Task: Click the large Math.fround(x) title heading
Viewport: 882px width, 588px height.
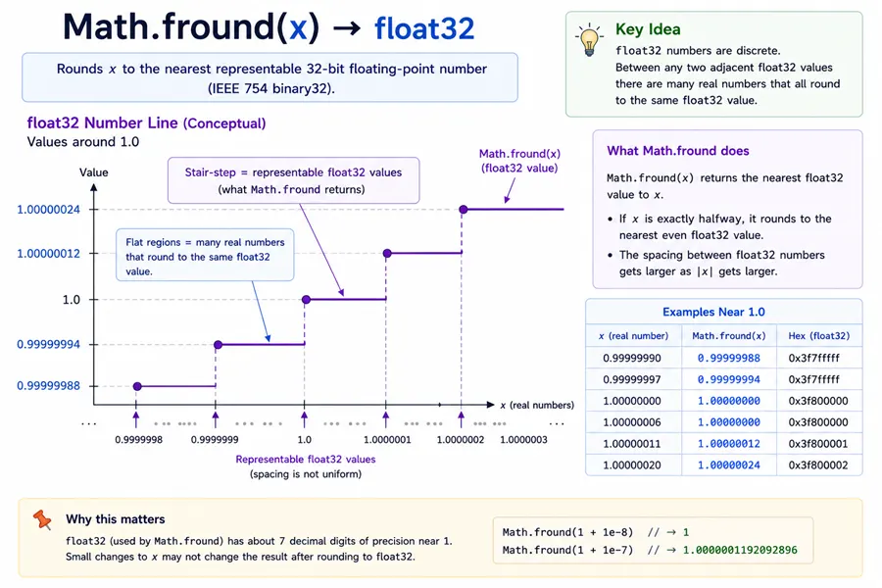Action: pos(191,27)
